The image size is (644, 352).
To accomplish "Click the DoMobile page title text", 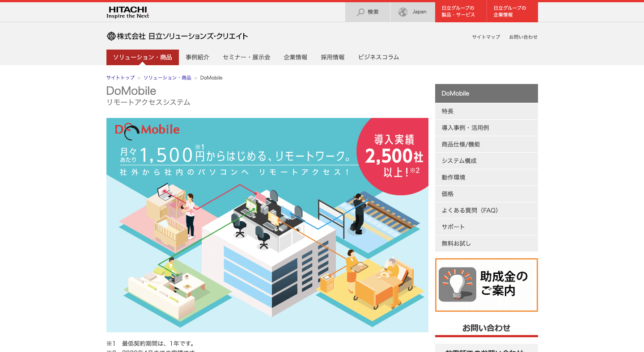I will click(x=131, y=91).
